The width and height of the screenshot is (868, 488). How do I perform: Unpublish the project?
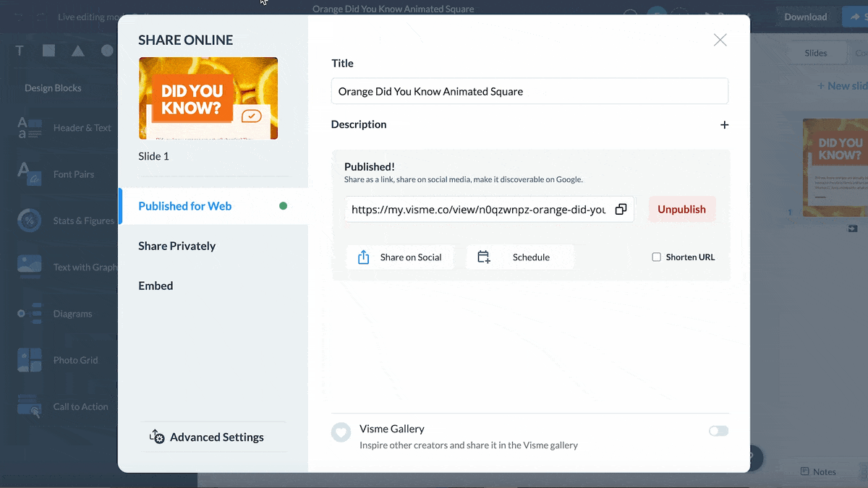(x=681, y=209)
